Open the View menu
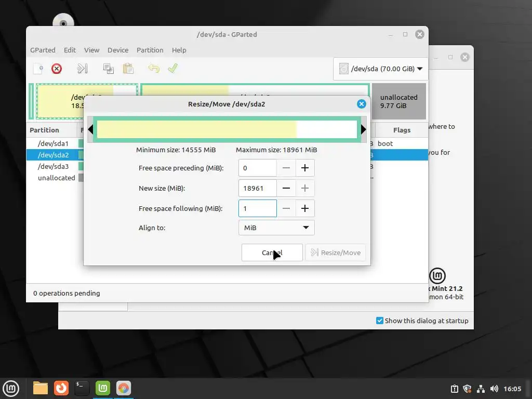Viewport: 532px width, 399px height. [91, 50]
